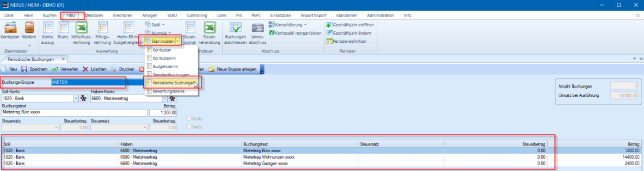This screenshot has height=171, width=644.
Task: Collapse the ribbon with the caret
Action: (638, 15)
